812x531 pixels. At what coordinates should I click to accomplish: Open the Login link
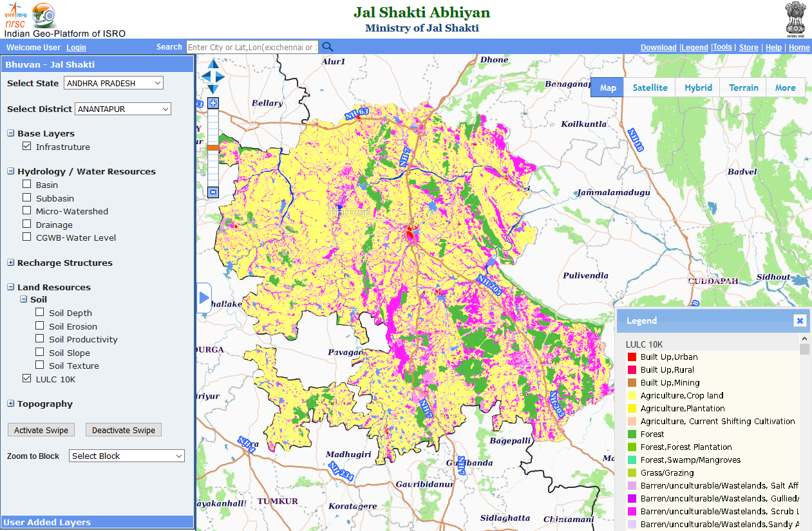coord(76,48)
